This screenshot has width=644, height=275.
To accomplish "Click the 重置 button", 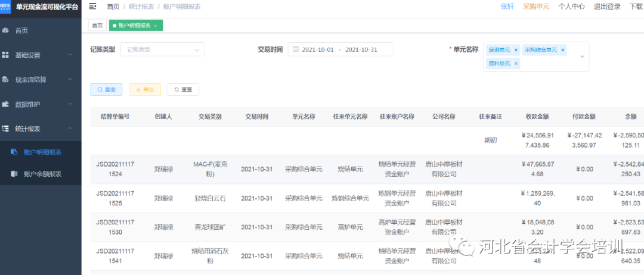I will (183, 89).
